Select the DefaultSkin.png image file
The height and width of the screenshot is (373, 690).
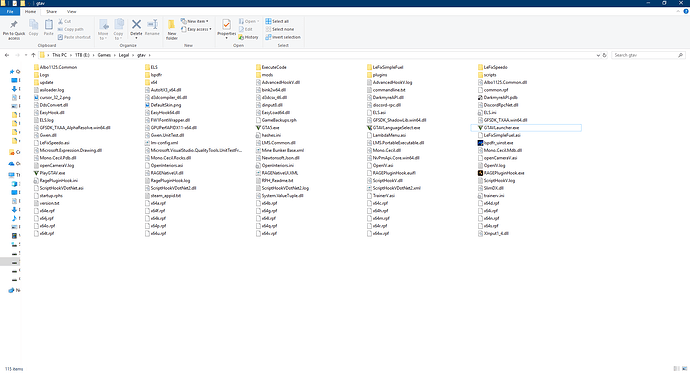tap(163, 105)
